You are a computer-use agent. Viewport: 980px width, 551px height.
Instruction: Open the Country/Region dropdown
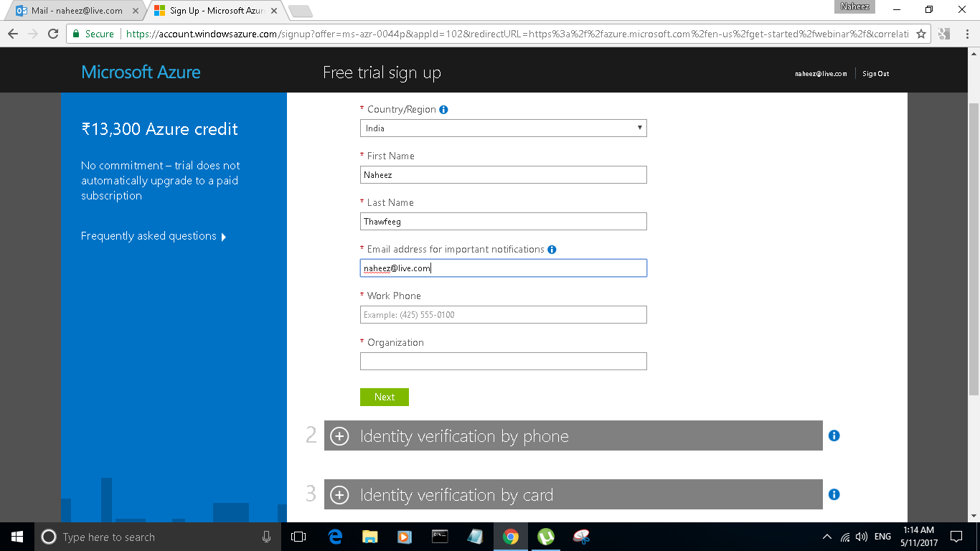pos(504,128)
